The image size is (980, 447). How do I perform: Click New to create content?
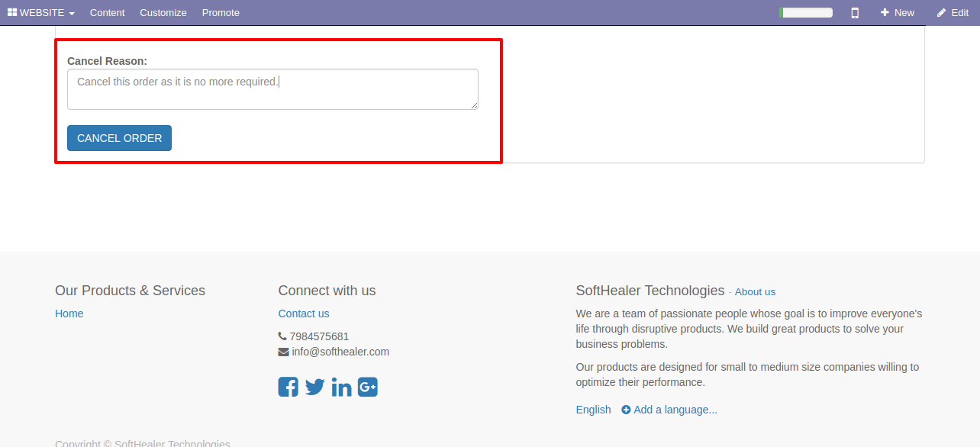tap(897, 12)
